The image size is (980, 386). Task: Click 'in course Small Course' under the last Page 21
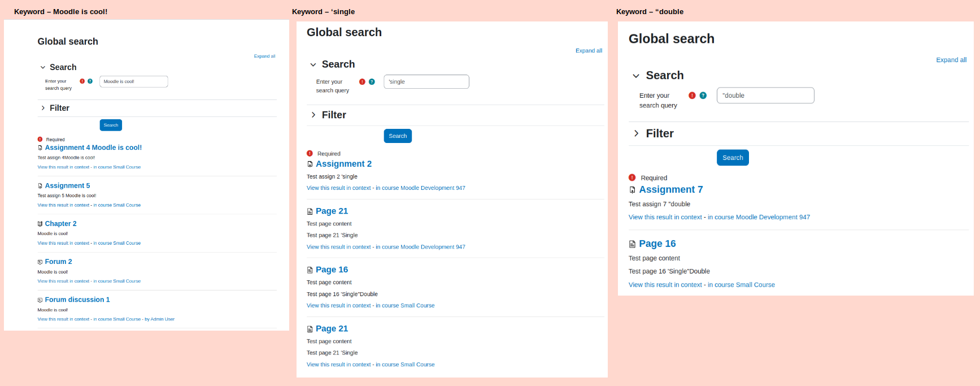click(x=405, y=365)
